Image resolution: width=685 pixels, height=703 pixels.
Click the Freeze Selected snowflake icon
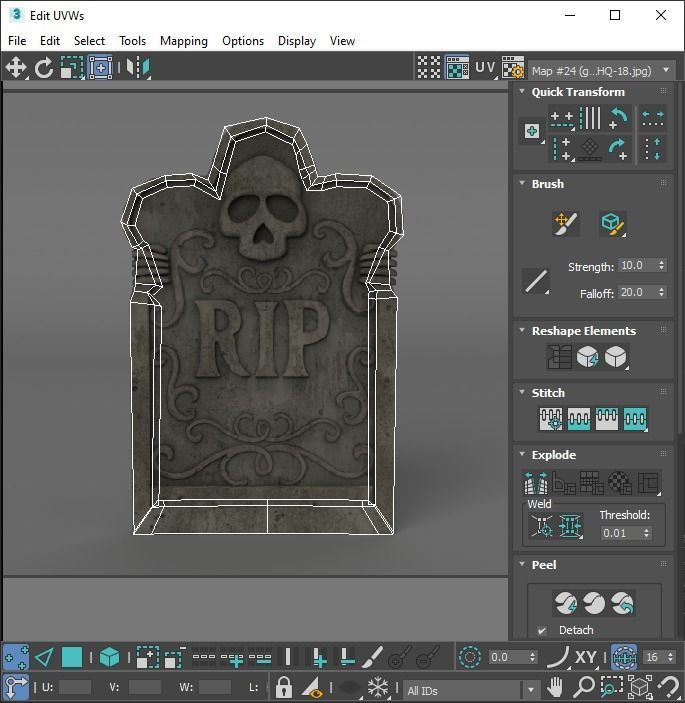click(x=377, y=686)
